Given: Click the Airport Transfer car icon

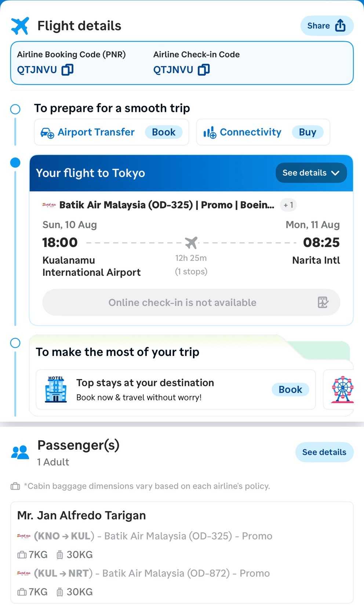Looking at the screenshot, I should pos(47,133).
